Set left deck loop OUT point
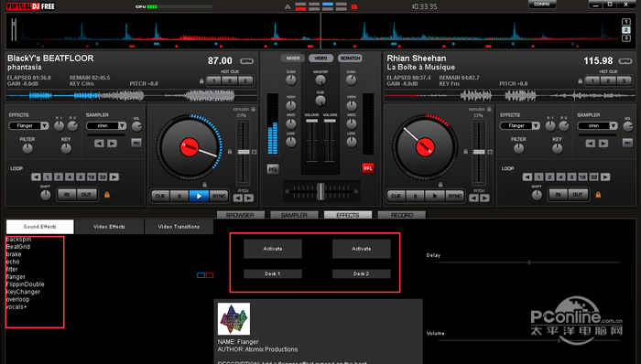This screenshot has width=641, height=364. click(x=86, y=195)
